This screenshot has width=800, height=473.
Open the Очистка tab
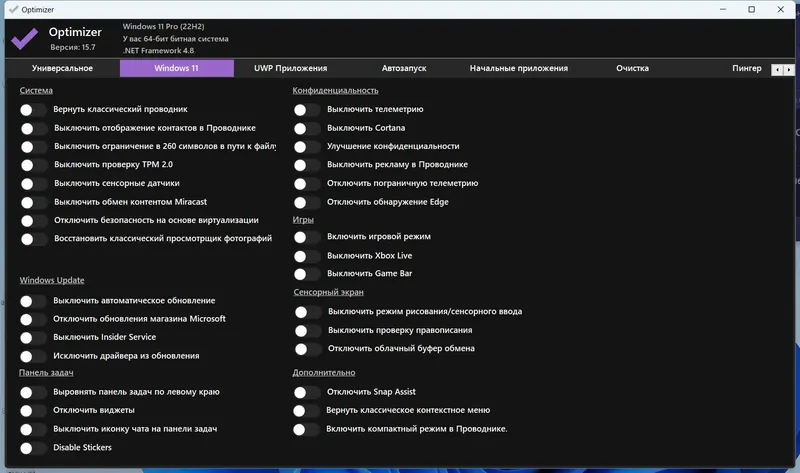pos(632,68)
